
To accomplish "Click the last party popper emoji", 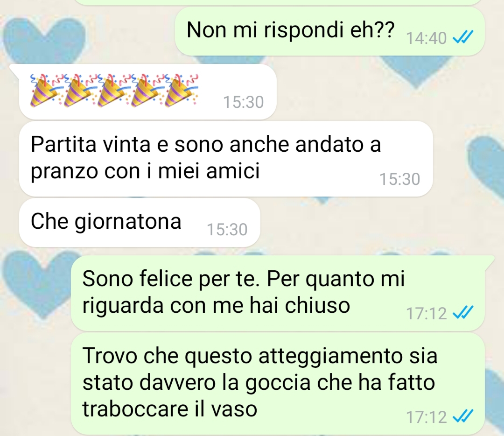I will pos(181,91).
